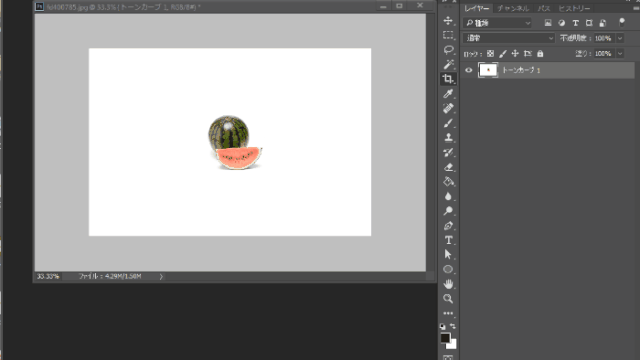Select the History Brush tool
640x360 pixels.
448,152
